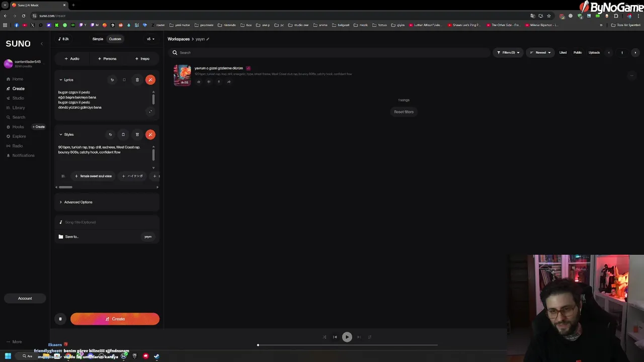The image size is (644, 362).
Task: Clear the form with trash icon beside Create
Action: click(60, 319)
